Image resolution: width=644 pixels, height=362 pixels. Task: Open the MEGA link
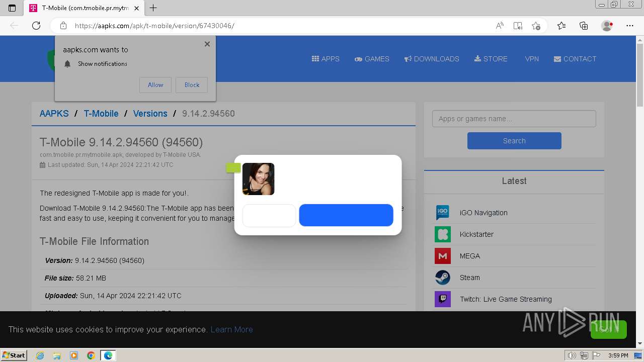tap(470, 256)
